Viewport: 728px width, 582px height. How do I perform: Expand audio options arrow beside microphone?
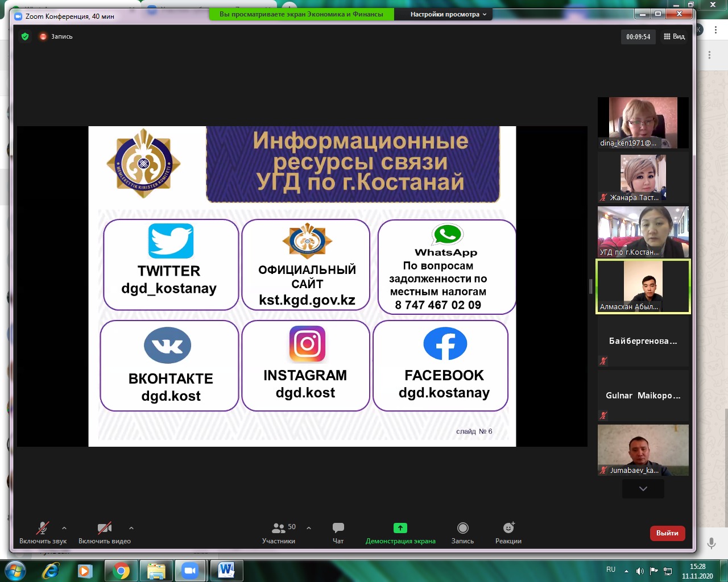64,528
